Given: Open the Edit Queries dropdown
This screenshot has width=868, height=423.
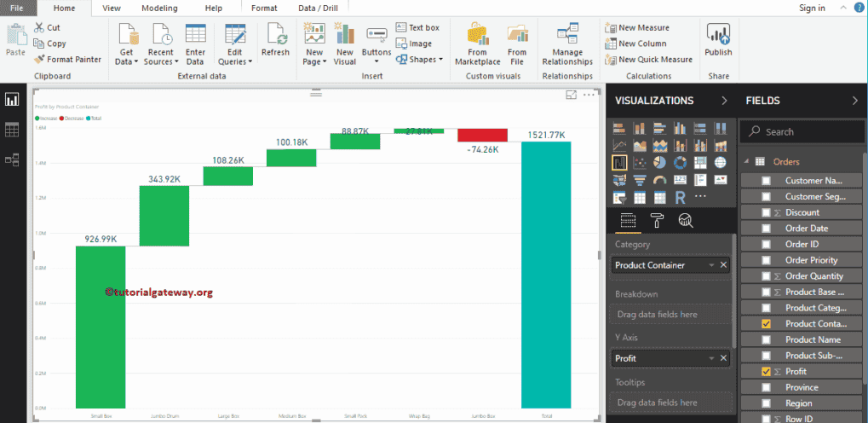Looking at the screenshot, I should click(250, 62).
